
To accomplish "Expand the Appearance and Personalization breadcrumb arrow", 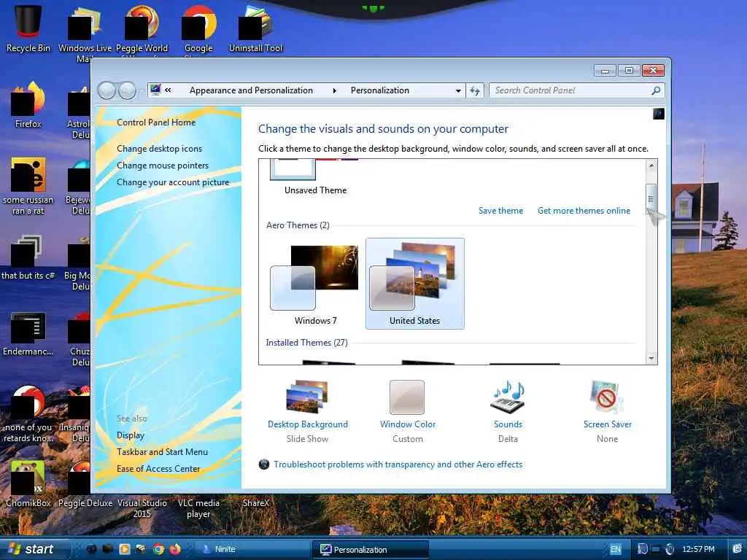I will (334, 90).
